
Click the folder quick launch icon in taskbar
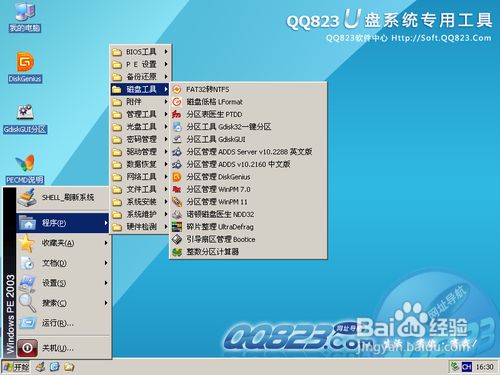[69, 367]
